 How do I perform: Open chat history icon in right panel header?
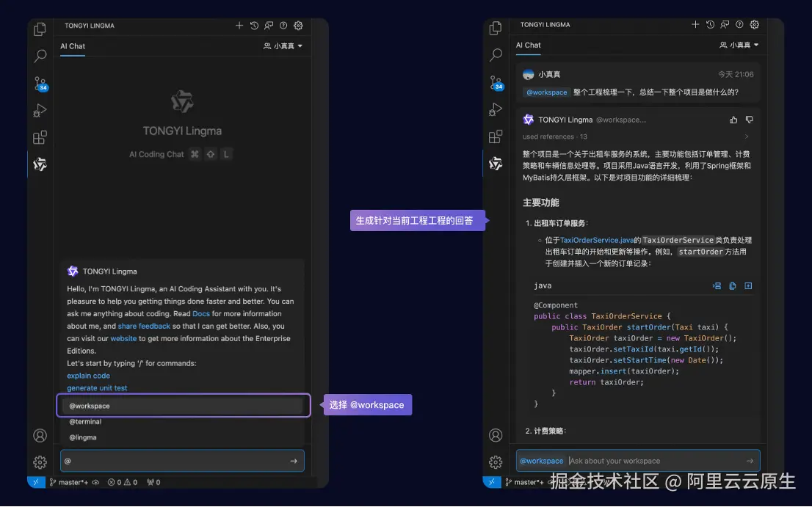[710, 24]
